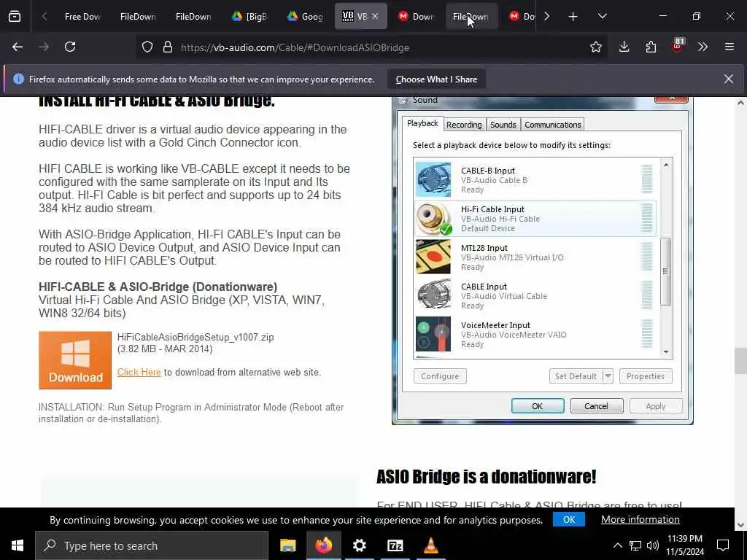View site security padlock info
The height and width of the screenshot is (560, 747).
pos(167,47)
